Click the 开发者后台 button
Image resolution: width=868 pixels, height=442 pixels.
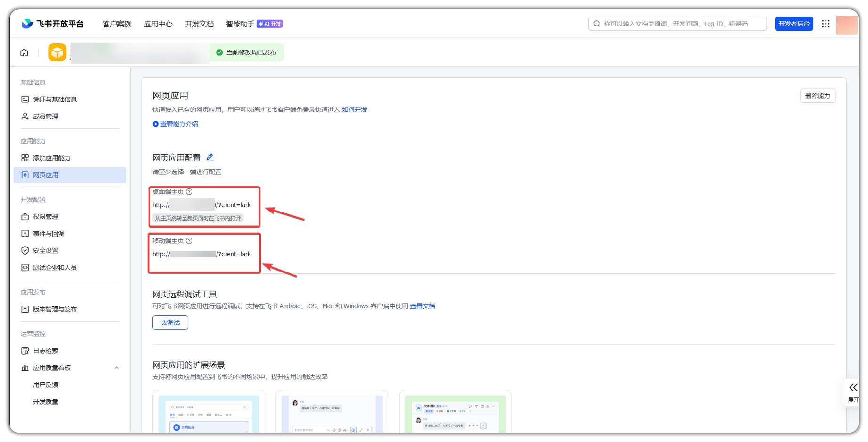(793, 24)
